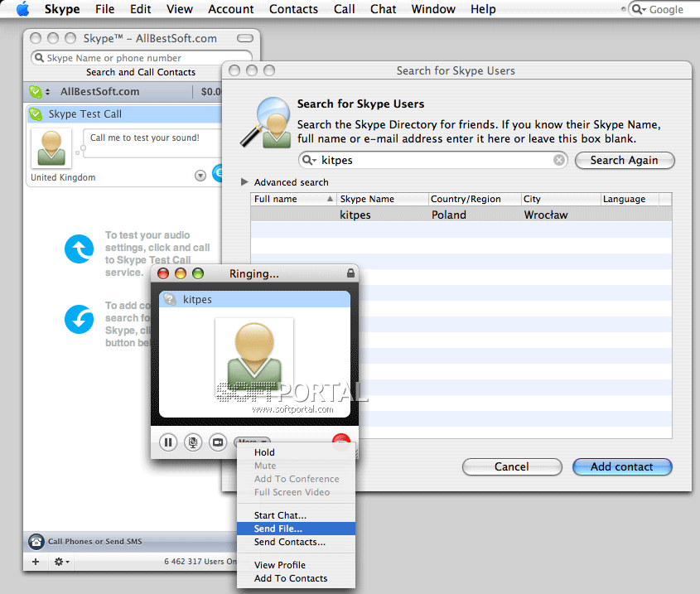The height and width of the screenshot is (594, 700).
Task: Choose Send File... menu entry
Action: pyautogui.click(x=296, y=529)
